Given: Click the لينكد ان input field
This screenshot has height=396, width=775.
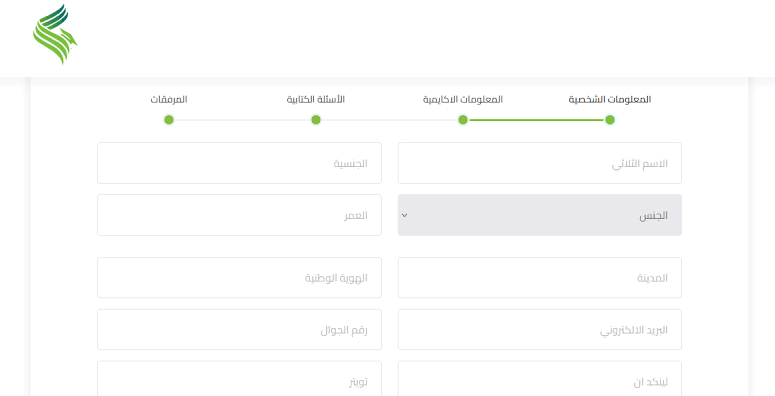Looking at the screenshot, I should (x=540, y=379).
